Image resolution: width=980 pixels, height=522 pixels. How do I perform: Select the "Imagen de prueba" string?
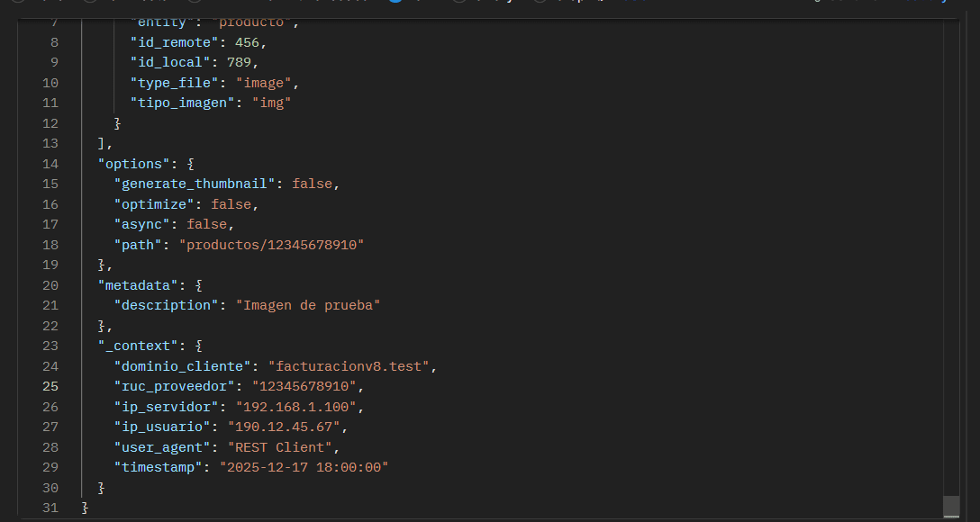[307, 306]
